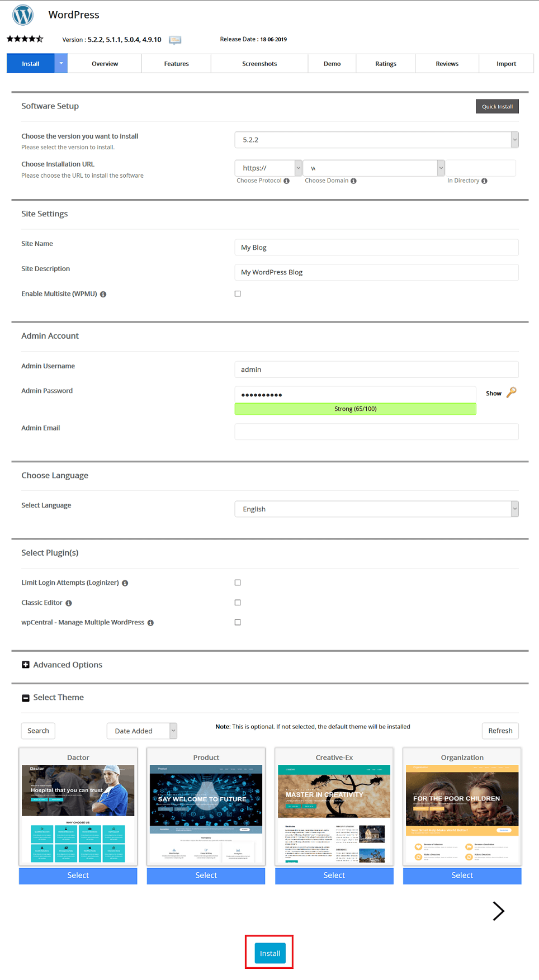Viewport: 539px width, 980px height.
Task: Select the Creative-Ex theme
Action: click(x=334, y=875)
